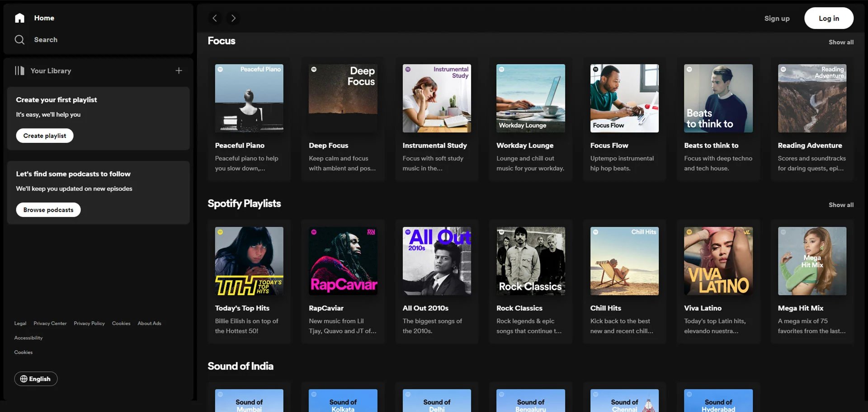Open the Privacy Policy link
868x412 pixels.
pos(89,323)
